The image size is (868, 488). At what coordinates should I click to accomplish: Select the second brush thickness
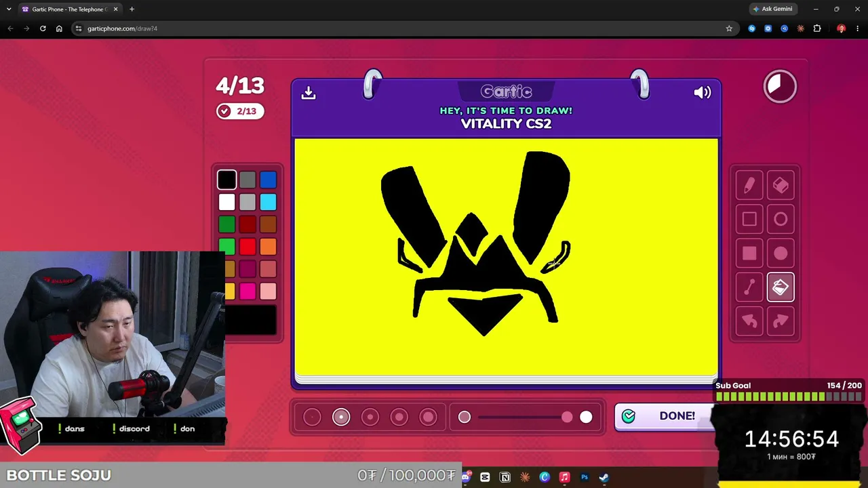coord(341,417)
